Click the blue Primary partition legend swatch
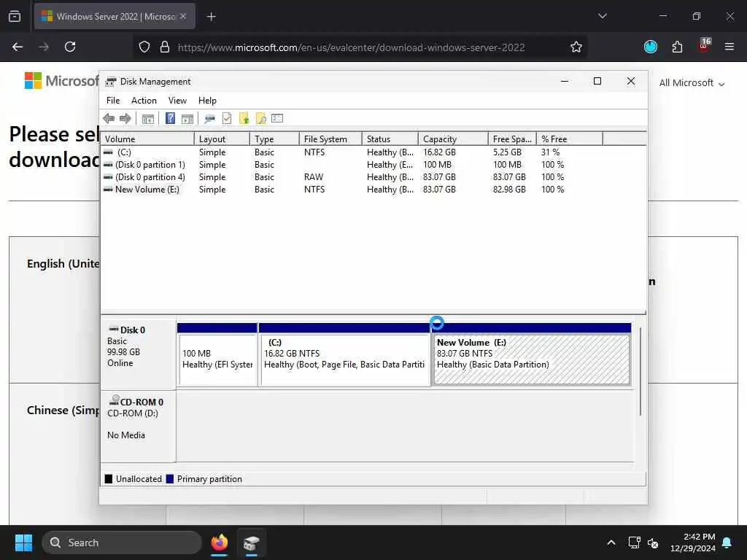 pyautogui.click(x=169, y=479)
